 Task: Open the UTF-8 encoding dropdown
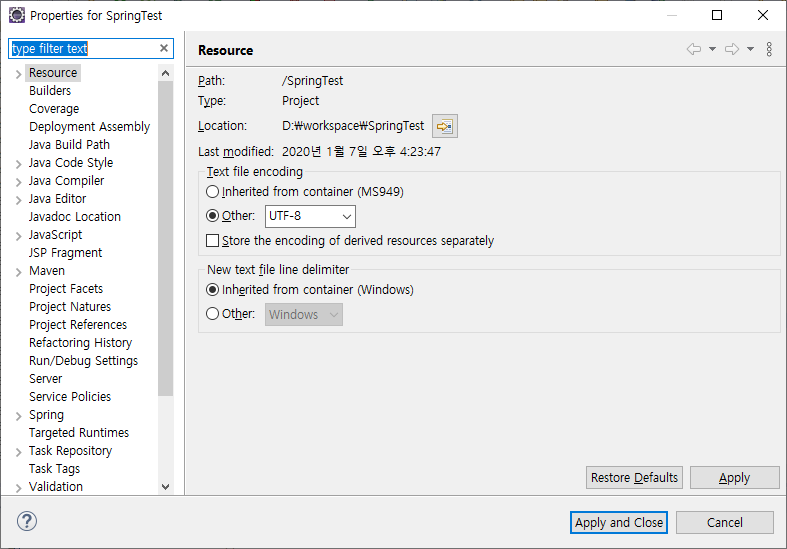point(310,216)
